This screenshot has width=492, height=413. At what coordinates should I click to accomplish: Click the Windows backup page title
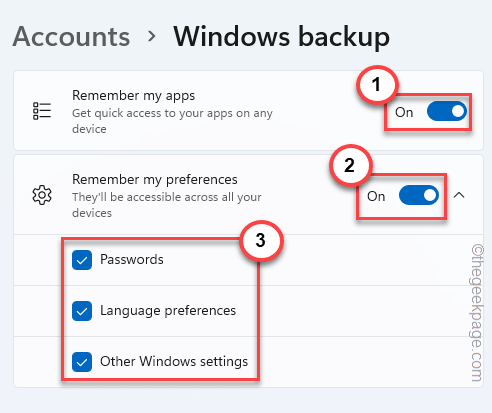[282, 36]
